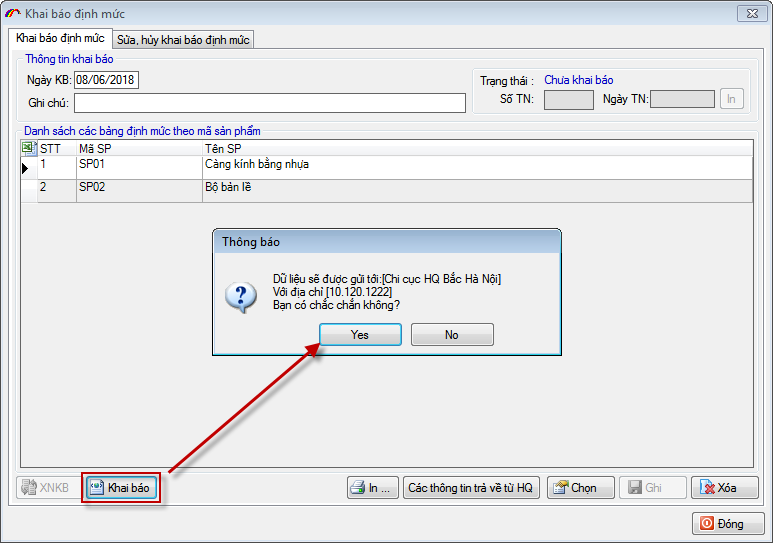The height and width of the screenshot is (543, 773).
Task: Click the Tên SP column header
Action: pos(475,148)
